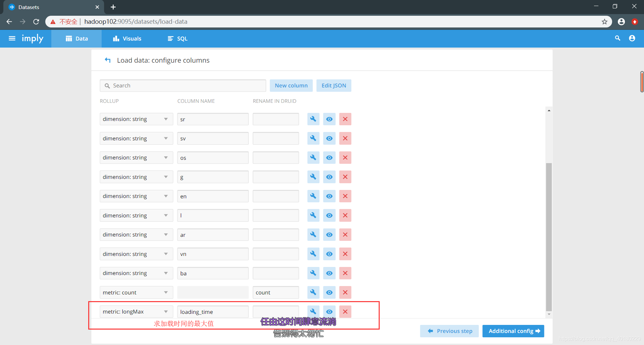644x345 pixels.
Task: Expand rollup dropdown for ba column
Action: [136, 273]
